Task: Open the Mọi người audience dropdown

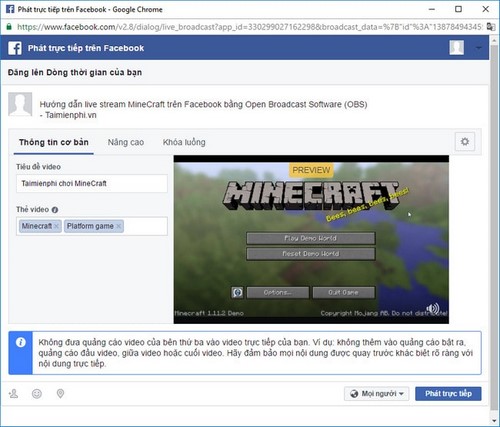Action: coord(377,394)
